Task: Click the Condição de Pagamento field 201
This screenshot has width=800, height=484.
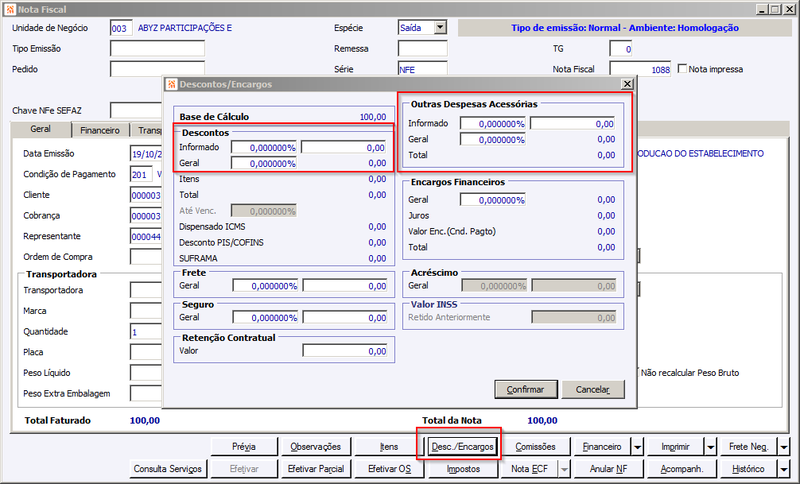Action: point(141,174)
